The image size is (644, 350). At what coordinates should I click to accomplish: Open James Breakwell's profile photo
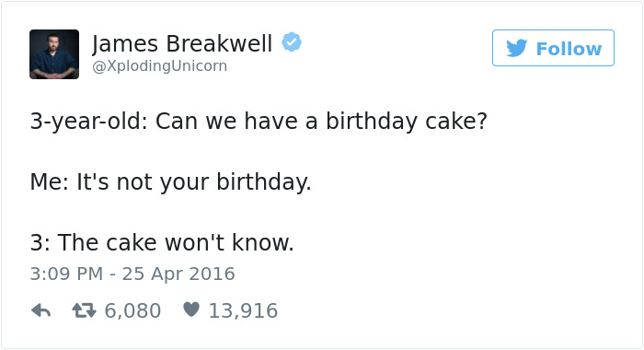tap(54, 54)
